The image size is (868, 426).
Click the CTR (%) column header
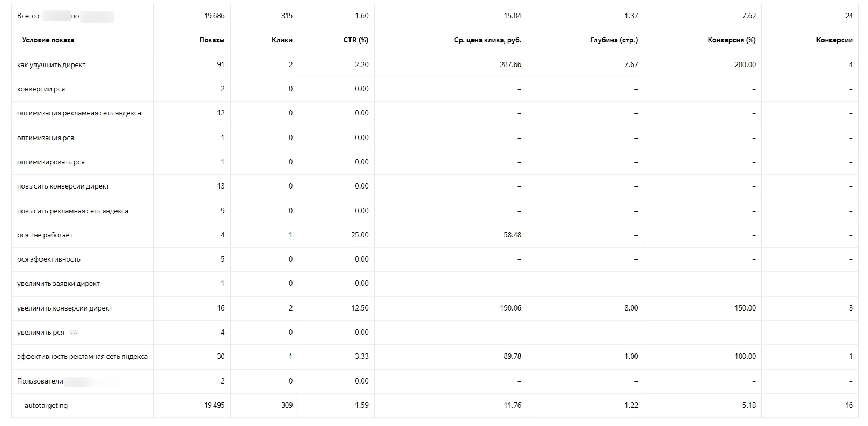click(x=356, y=40)
